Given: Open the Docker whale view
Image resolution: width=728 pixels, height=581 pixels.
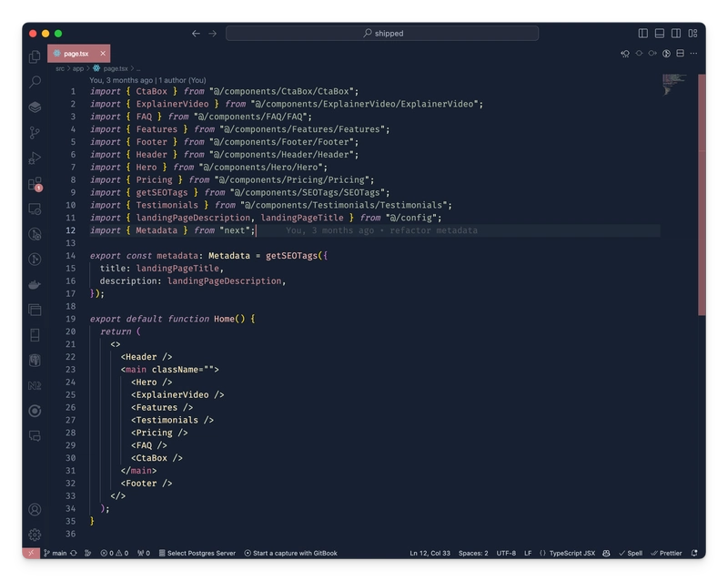Looking at the screenshot, I should tap(35, 284).
